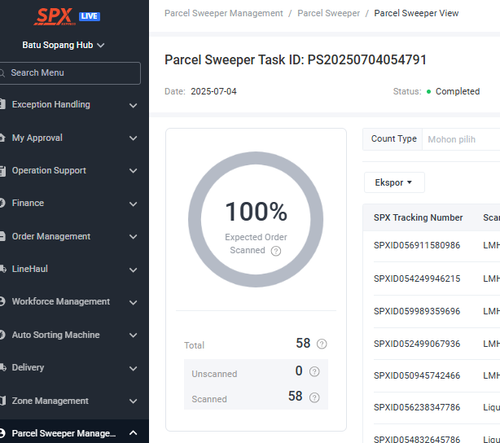The width and height of the screenshot is (500, 443).
Task: Expand Auto Sorting Machine chevron
Action: tap(133, 335)
